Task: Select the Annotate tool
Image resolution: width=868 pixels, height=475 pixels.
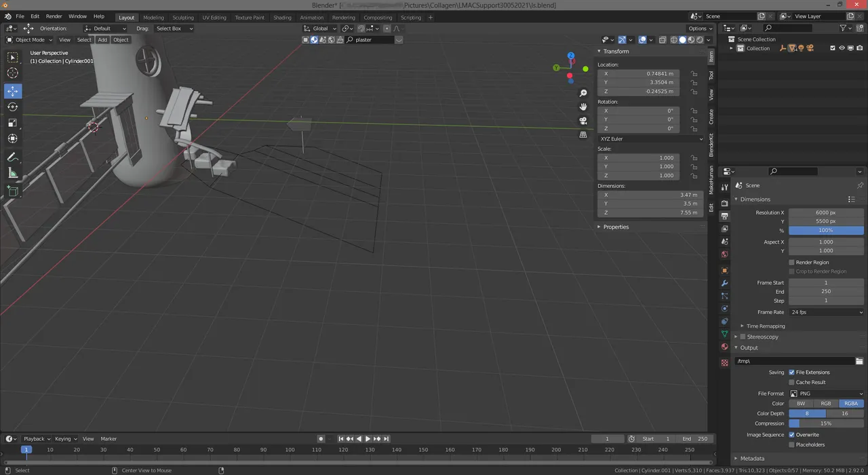Action: [x=13, y=157]
